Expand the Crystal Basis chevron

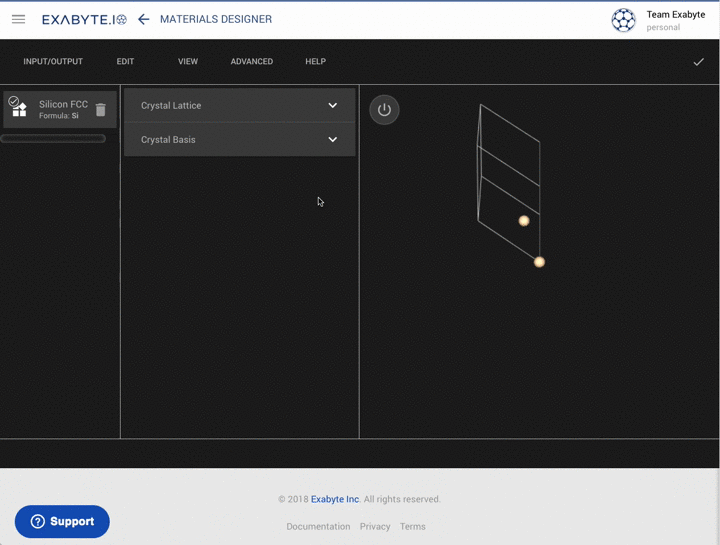click(x=333, y=140)
